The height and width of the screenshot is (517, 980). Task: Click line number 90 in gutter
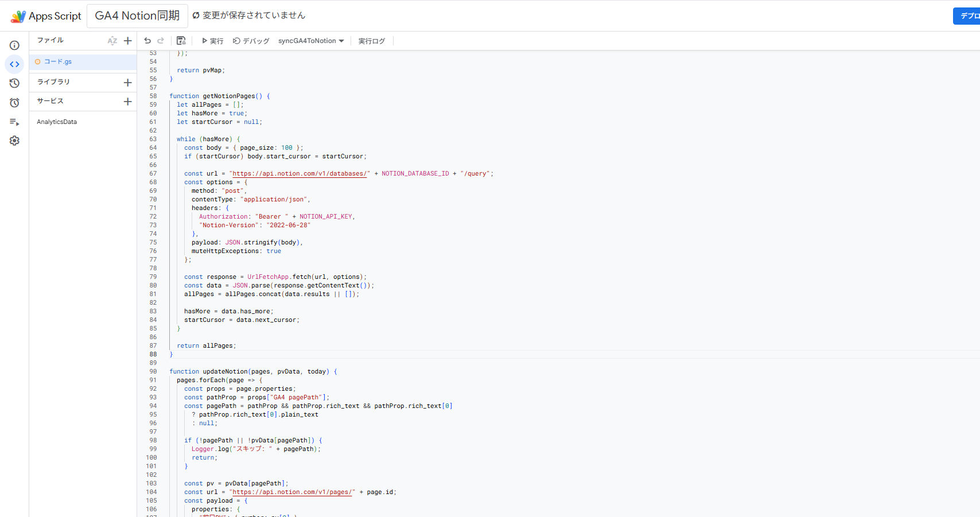153,371
